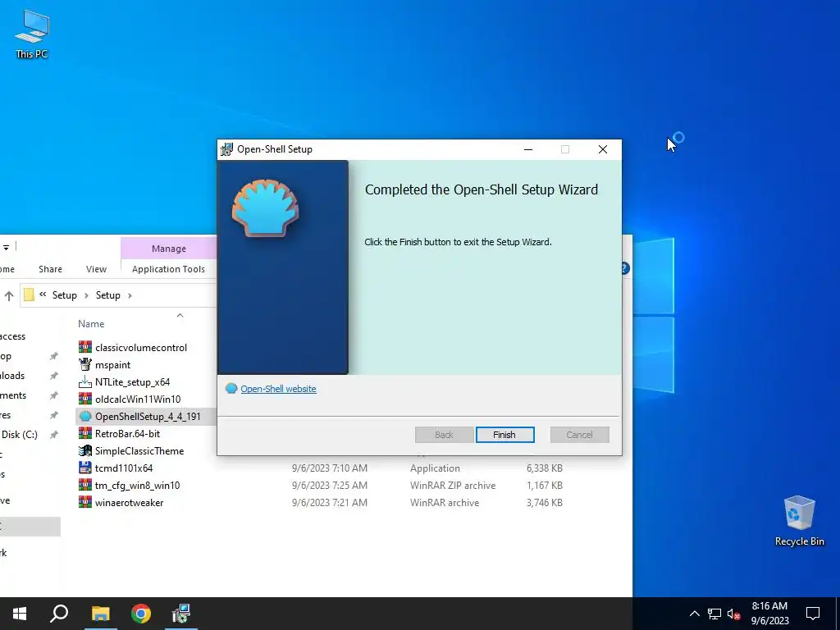Open Recycle Bin desktop icon
840x630 pixels.
click(799, 521)
